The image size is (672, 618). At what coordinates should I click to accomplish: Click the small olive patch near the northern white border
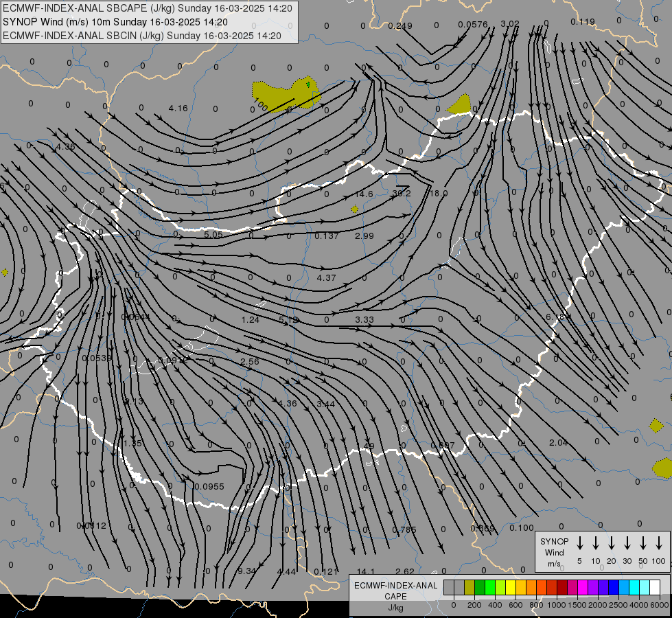coord(459,104)
